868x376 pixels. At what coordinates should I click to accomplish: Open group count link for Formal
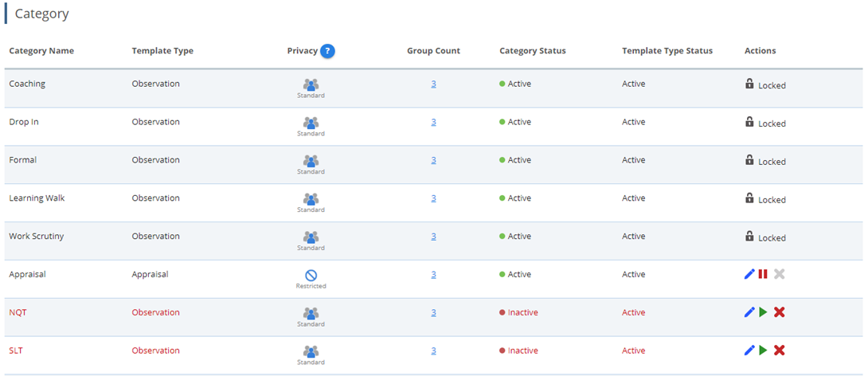coord(433,160)
